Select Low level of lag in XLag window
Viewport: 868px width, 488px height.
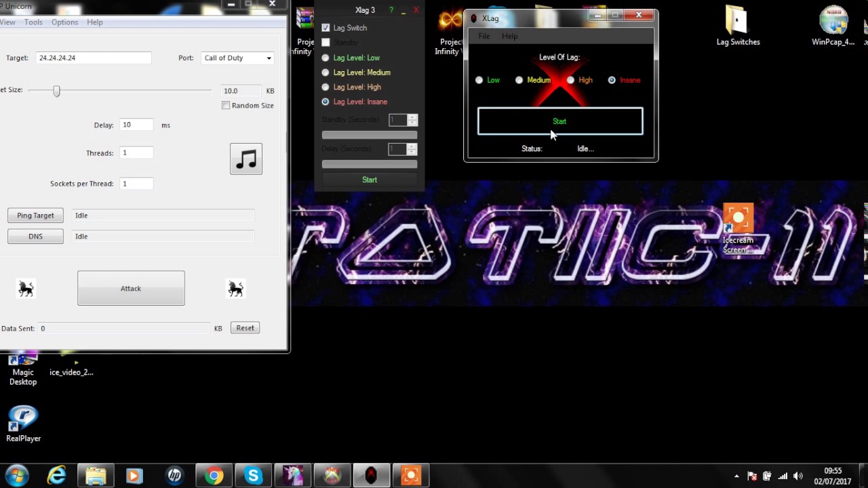[479, 80]
